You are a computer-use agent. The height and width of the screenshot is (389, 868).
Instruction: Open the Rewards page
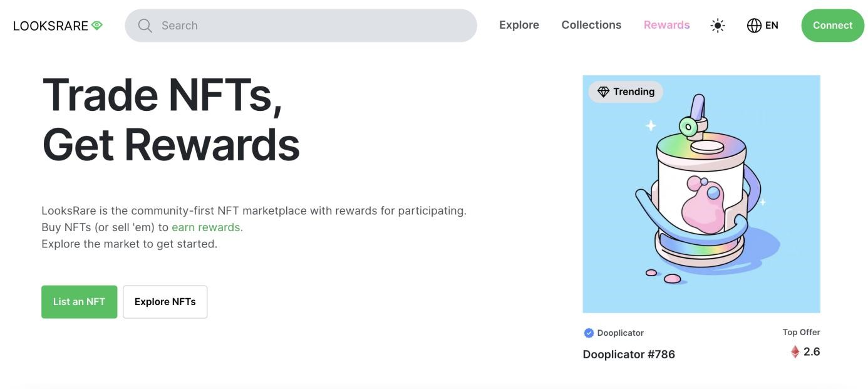coord(666,25)
